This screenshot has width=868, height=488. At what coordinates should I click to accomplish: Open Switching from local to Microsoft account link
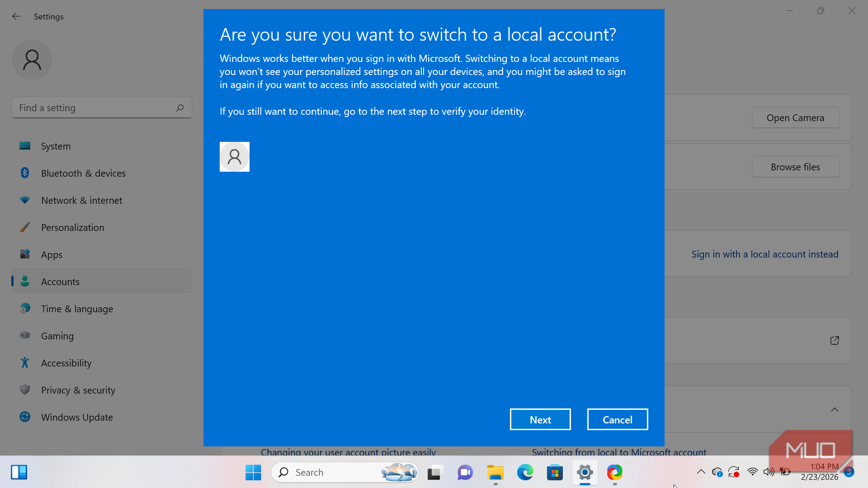click(x=619, y=451)
